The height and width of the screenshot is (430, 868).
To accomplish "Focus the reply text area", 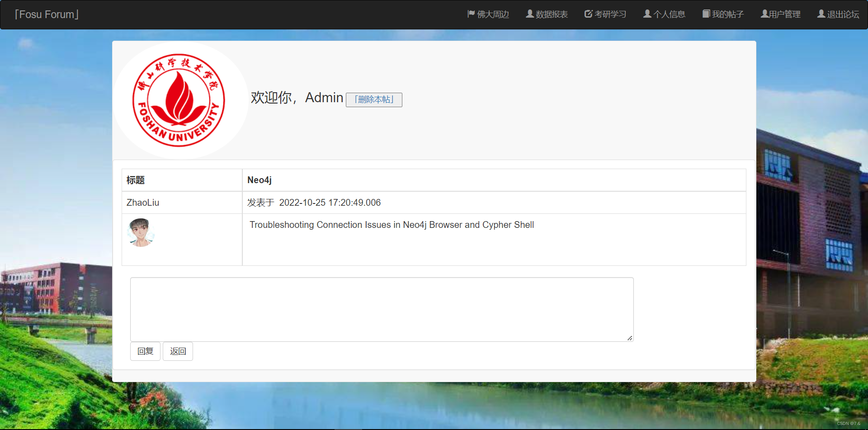I will (x=382, y=309).
